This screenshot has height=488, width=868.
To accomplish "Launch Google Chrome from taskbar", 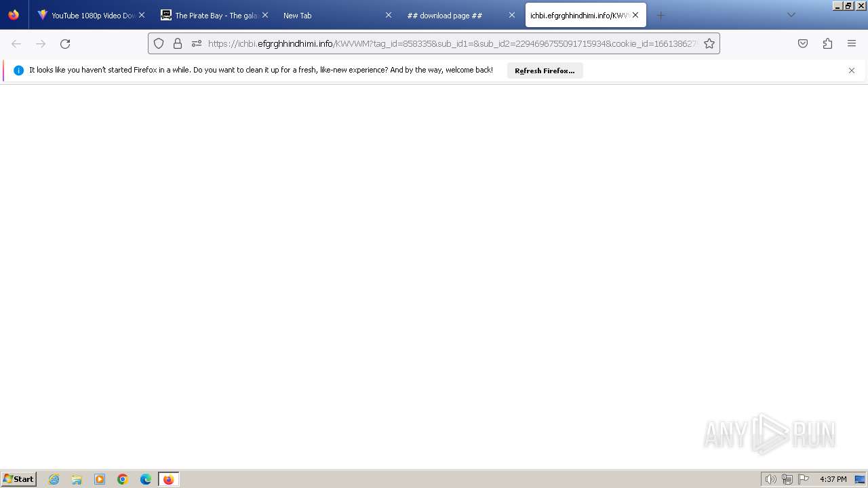I will pos(123,479).
